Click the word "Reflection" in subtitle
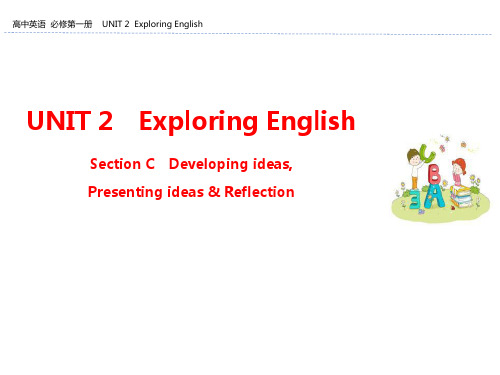This screenshot has width=500, height=375. 259,192
